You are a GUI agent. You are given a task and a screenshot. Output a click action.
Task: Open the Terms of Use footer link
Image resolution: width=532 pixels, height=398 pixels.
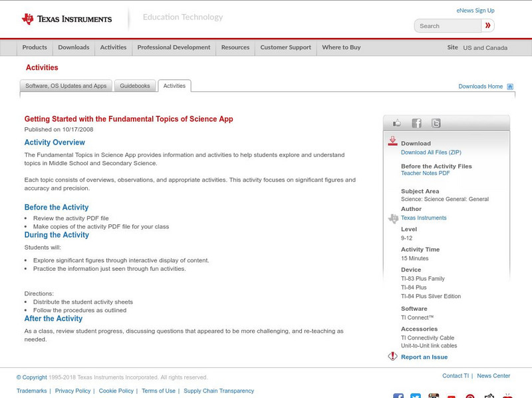[158, 391]
